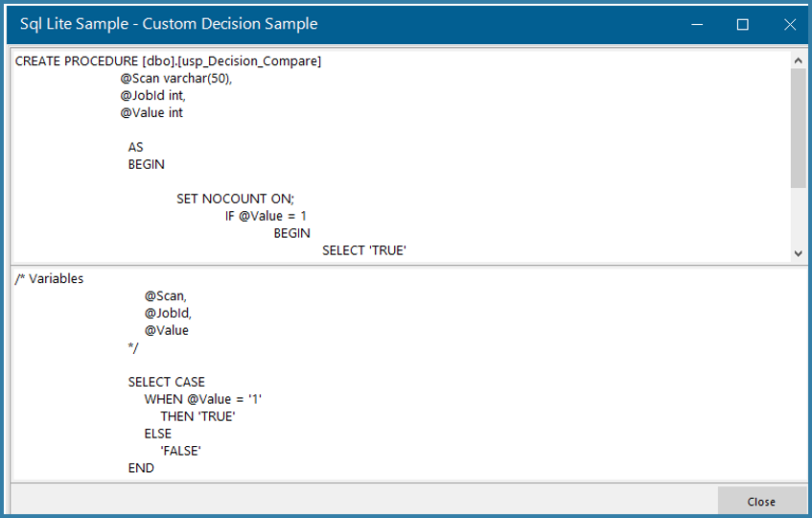The width and height of the screenshot is (812, 518).
Task: Click the scroll down arrow in procedure pane
Action: 798,252
